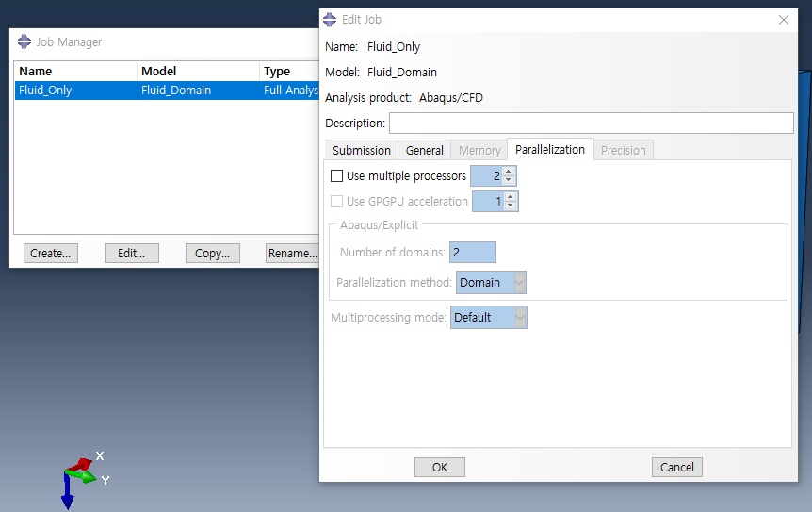Open the Precision tab

pos(624,150)
